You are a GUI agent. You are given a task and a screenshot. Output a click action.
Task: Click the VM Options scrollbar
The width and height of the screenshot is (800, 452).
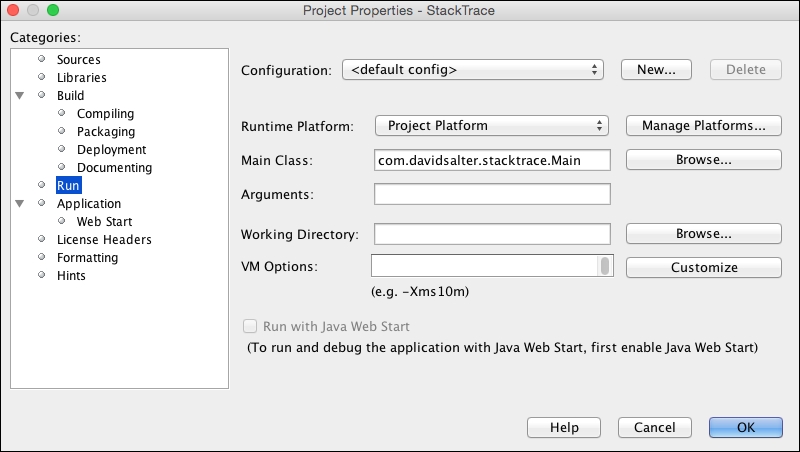click(x=605, y=266)
